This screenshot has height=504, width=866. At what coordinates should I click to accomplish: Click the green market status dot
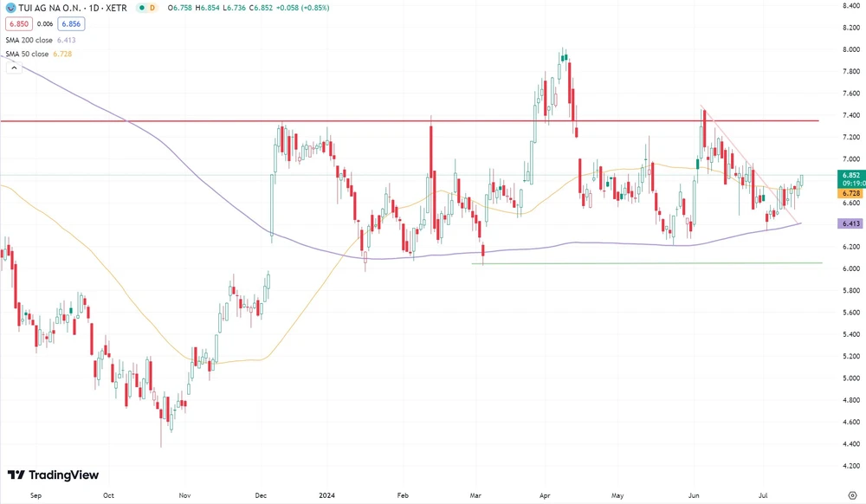[x=140, y=7]
